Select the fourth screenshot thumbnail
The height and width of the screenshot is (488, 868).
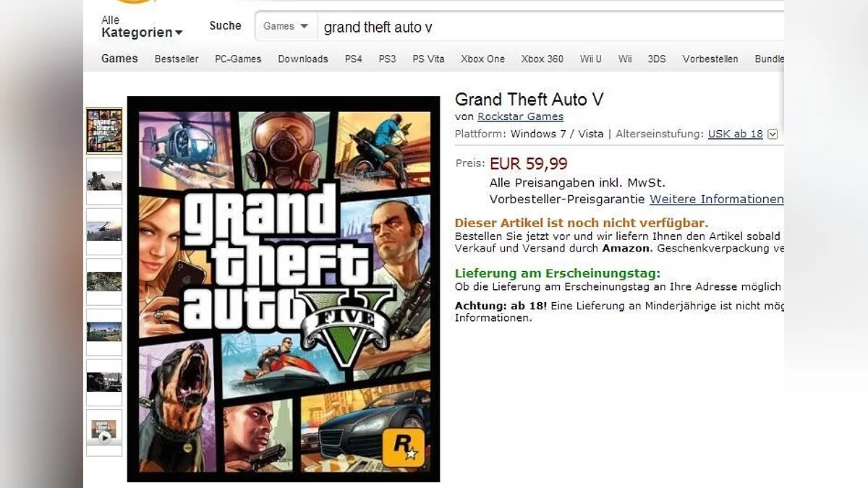[104, 281]
